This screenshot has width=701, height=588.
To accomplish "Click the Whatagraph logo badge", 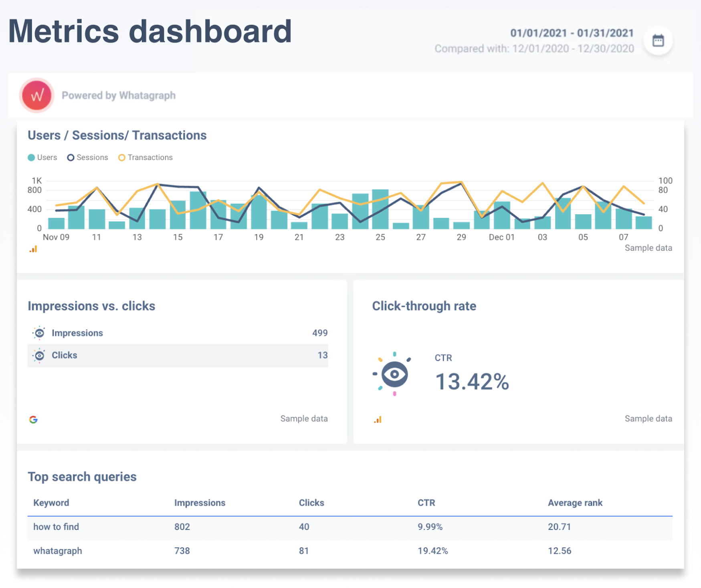I will point(36,95).
